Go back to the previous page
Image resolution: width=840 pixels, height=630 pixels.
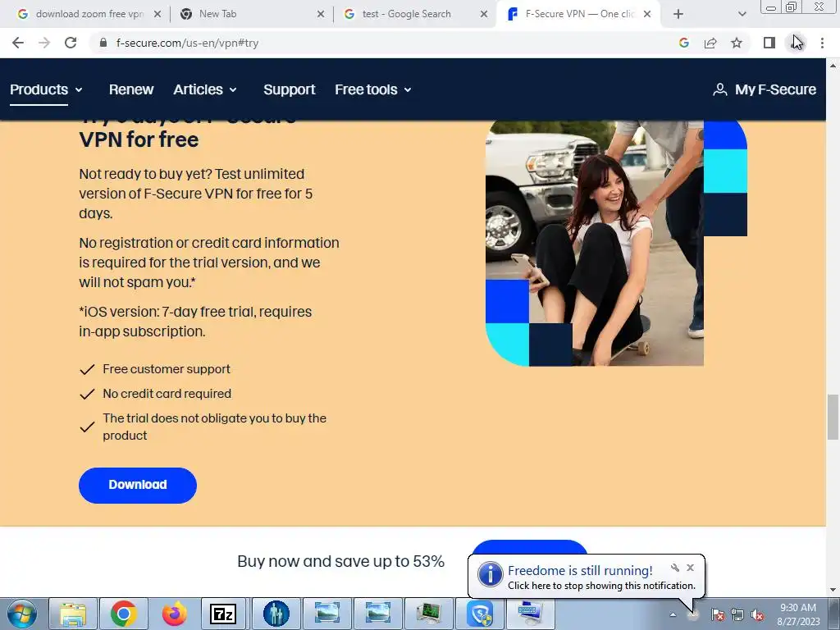[x=18, y=43]
